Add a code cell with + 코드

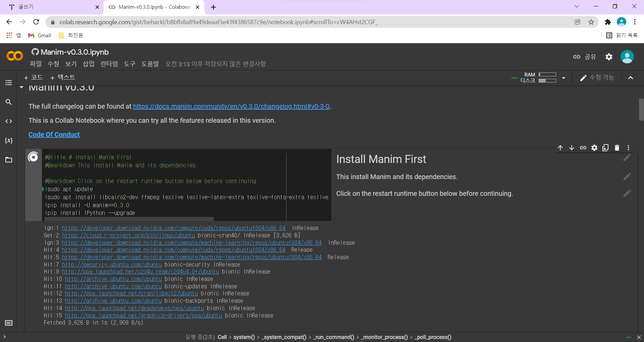point(33,77)
